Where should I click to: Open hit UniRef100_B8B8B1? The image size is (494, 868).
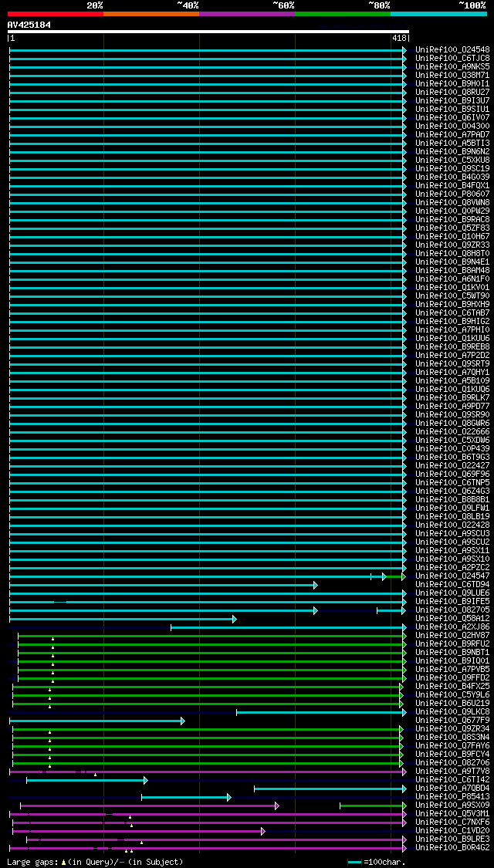pos(452,499)
